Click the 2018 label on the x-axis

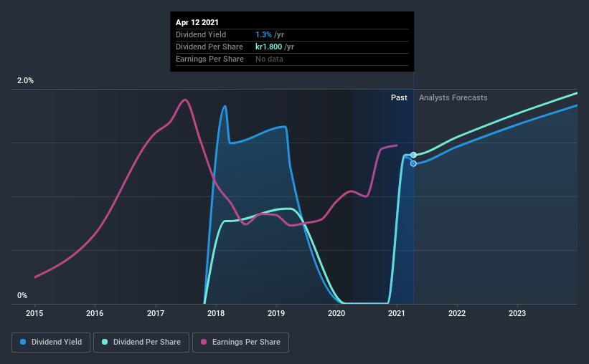pyautogui.click(x=216, y=313)
